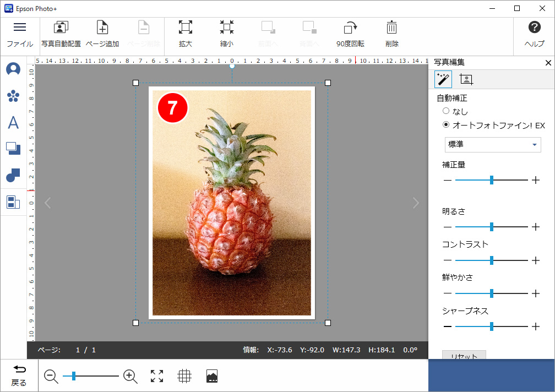Click the 拡大 enlarge icon
This screenshot has height=392, width=555.
[186, 28]
